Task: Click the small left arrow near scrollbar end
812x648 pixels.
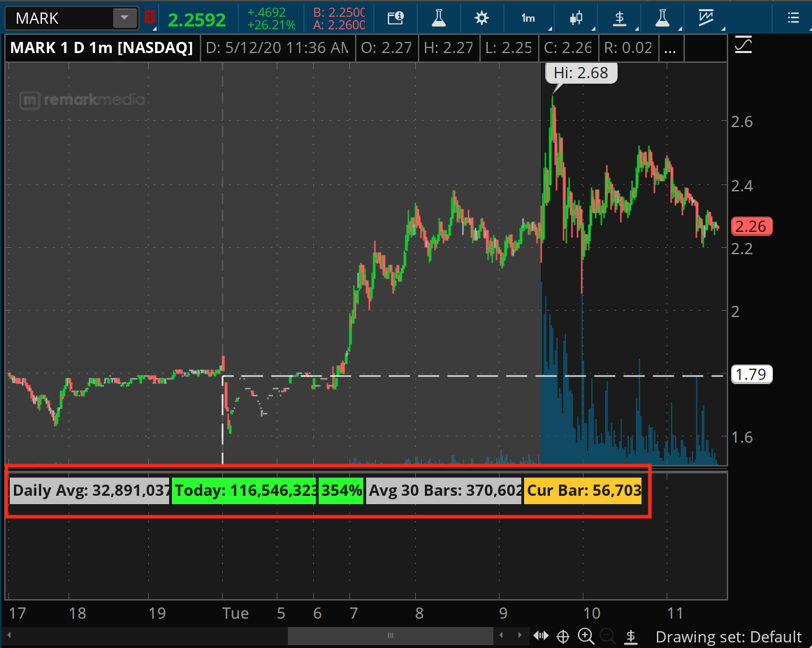Action: pos(501,635)
